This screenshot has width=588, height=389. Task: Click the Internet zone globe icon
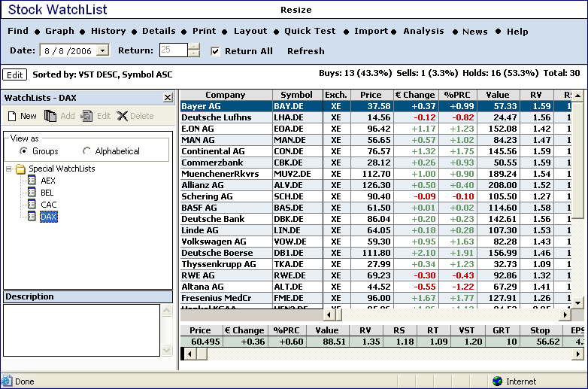coord(496,381)
